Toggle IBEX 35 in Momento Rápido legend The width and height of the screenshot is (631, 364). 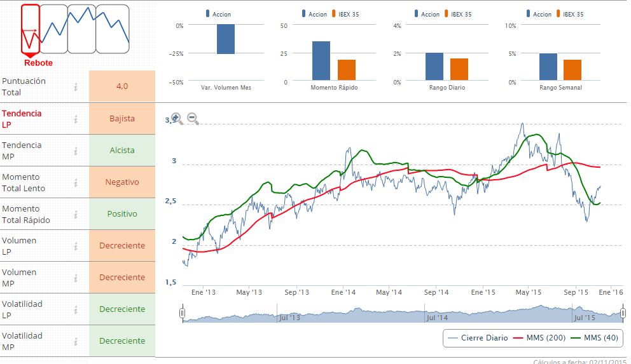point(347,14)
